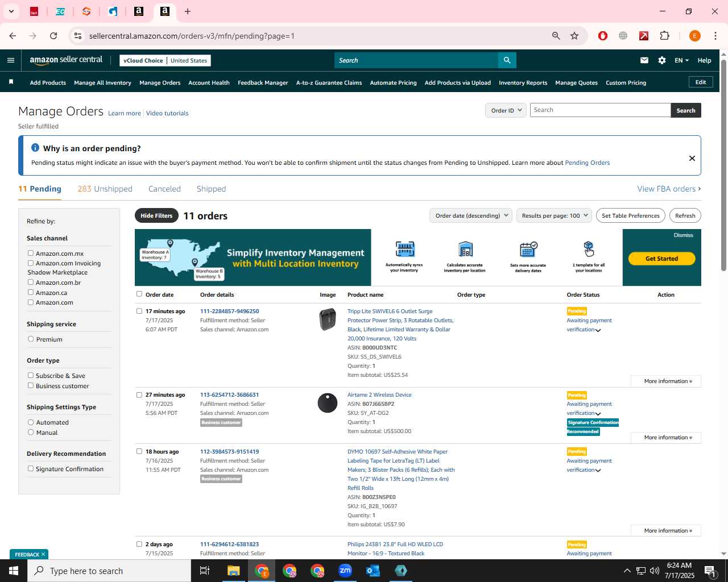Click the order search input field
Viewport: 728px width, 582px height.
600,110
